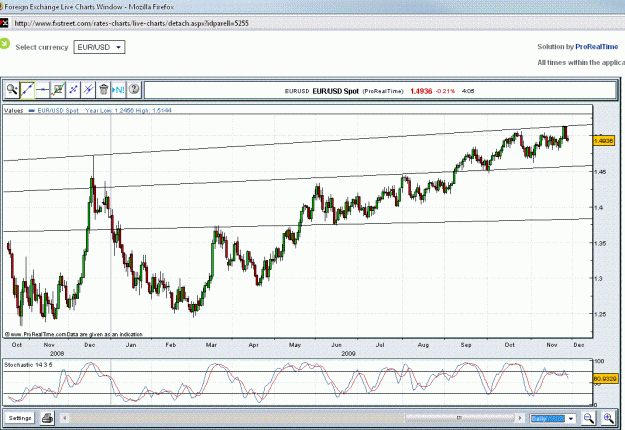Click the Firefox page icon beside the URL

(x=4, y=23)
